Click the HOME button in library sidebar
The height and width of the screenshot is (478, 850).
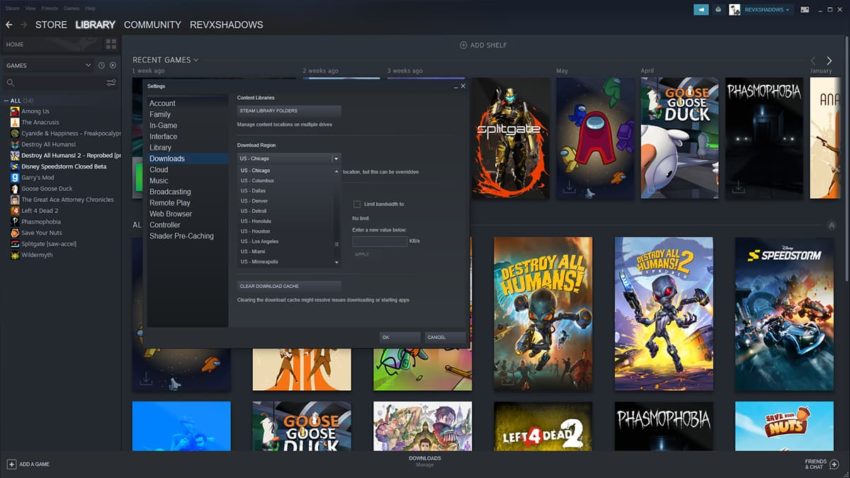coord(53,44)
